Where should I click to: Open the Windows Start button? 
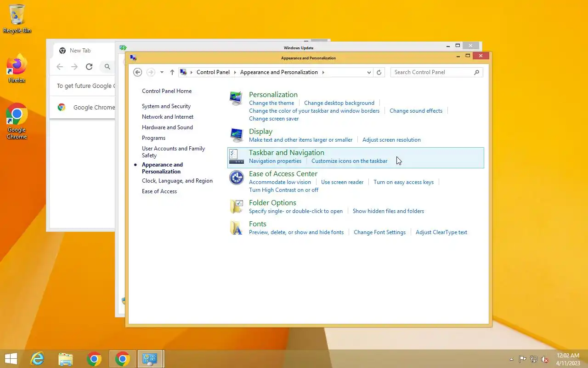pos(11,359)
